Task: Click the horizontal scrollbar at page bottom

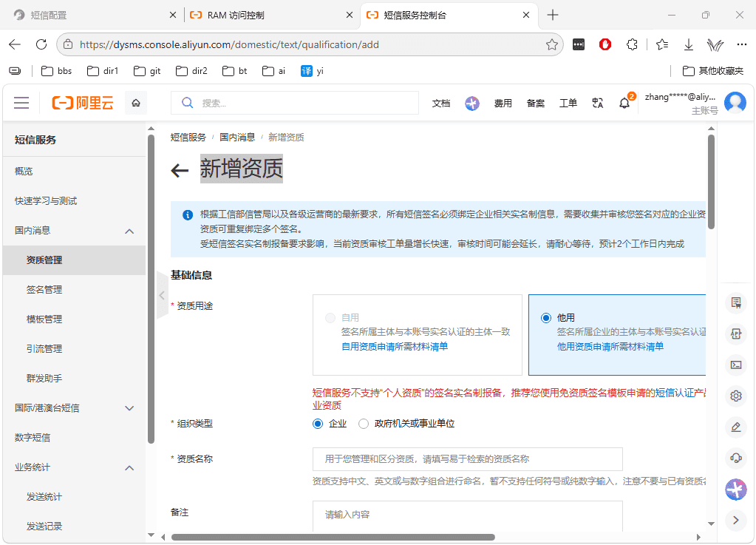Action: click(333, 538)
